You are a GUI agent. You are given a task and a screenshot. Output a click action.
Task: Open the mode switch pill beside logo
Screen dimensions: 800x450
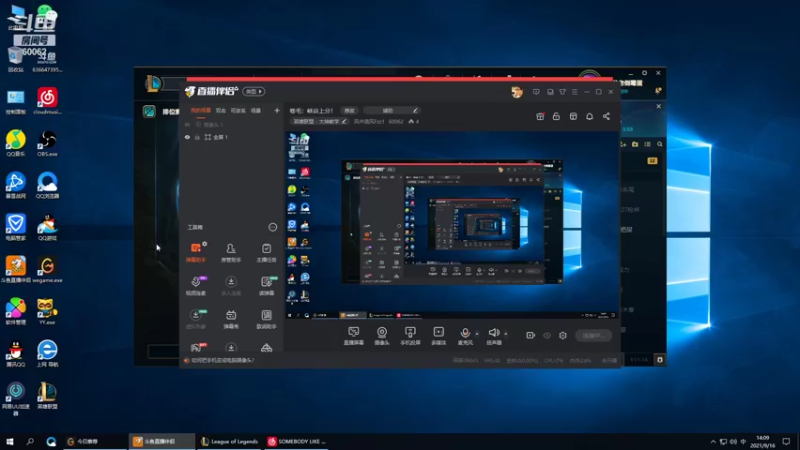click(x=253, y=91)
